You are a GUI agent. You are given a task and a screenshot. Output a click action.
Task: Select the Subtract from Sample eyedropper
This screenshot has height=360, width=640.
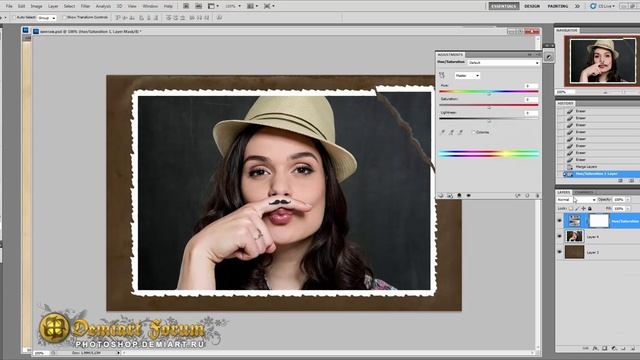460,132
